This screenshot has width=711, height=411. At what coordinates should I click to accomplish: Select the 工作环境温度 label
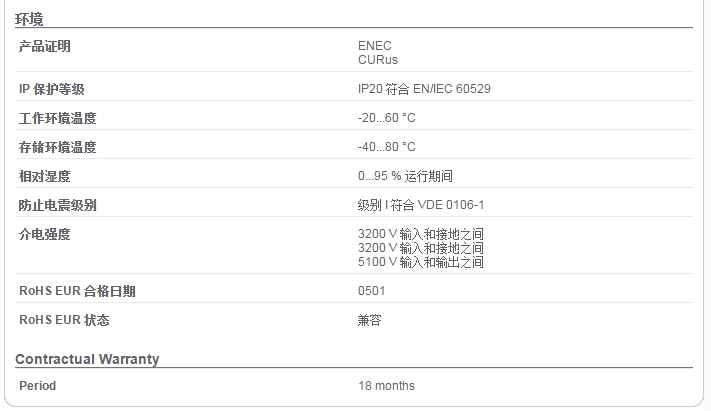[x=58, y=118]
